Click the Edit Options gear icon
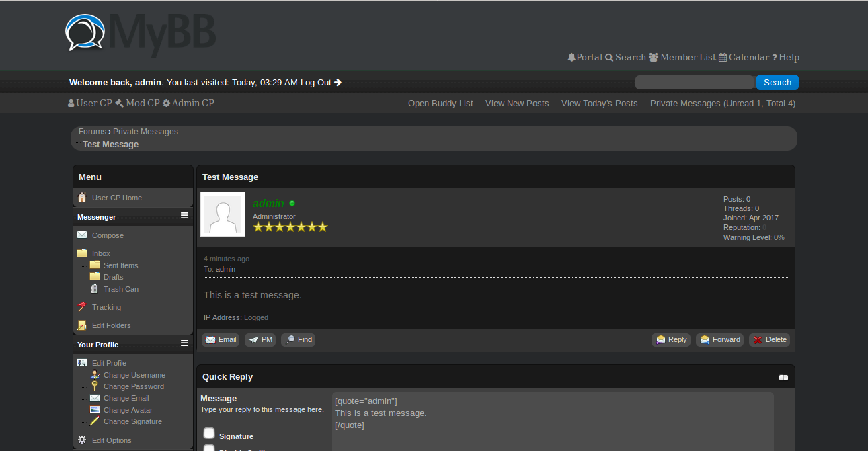 pyautogui.click(x=82, y=440)
